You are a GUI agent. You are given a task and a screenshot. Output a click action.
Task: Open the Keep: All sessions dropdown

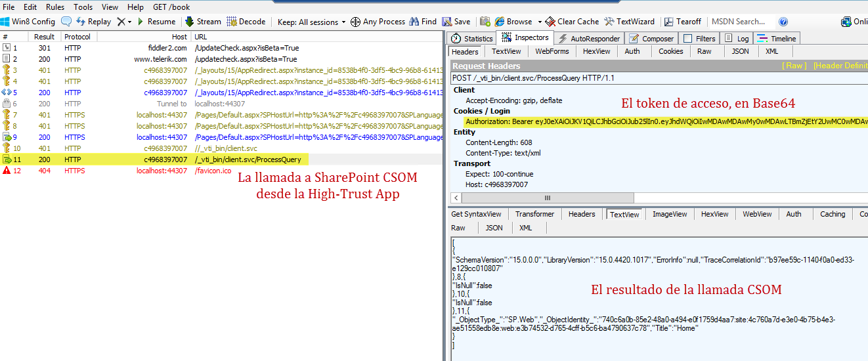pos(311,22)
